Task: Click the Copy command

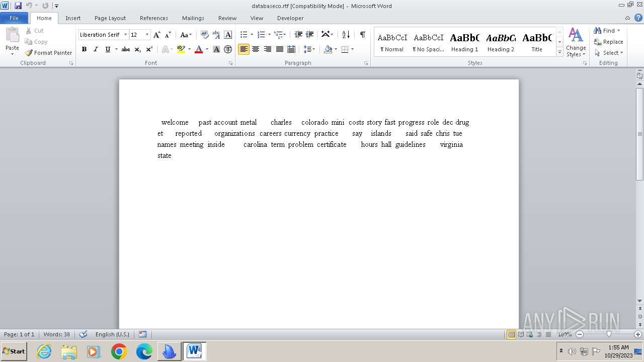Action: point(36,42)
